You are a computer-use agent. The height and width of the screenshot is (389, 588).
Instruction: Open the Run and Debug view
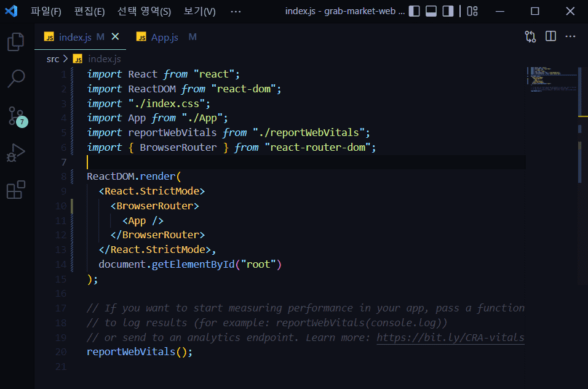point(16,153)
